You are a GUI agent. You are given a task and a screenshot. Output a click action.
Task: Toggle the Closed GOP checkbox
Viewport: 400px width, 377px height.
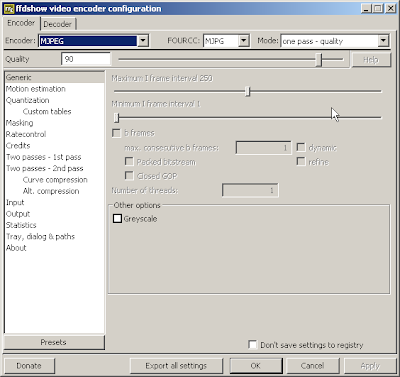[129, 176]
